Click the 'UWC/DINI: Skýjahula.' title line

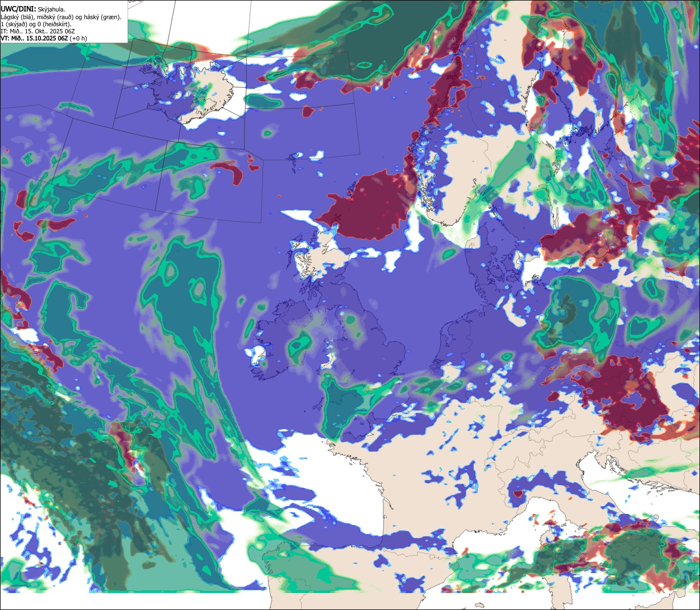(33, 9)
